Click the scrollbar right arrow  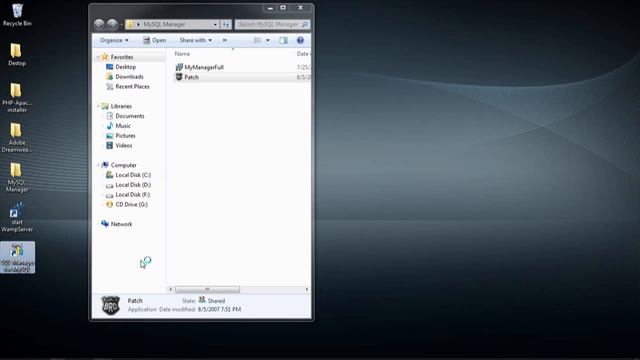307,289
